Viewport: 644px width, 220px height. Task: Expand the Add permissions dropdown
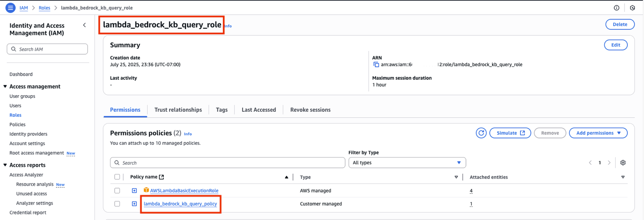click(x=598, y=133)
